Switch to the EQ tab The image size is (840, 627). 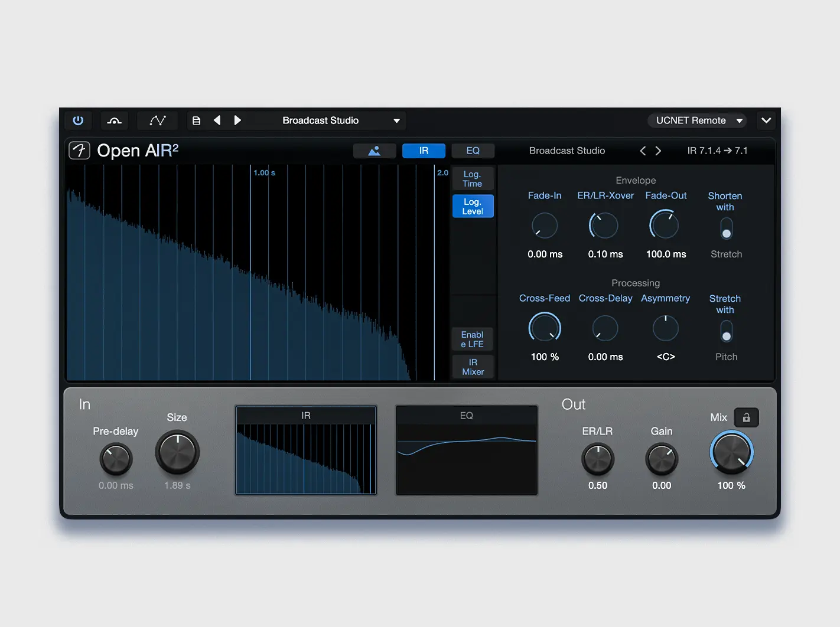tap(473, 151)
